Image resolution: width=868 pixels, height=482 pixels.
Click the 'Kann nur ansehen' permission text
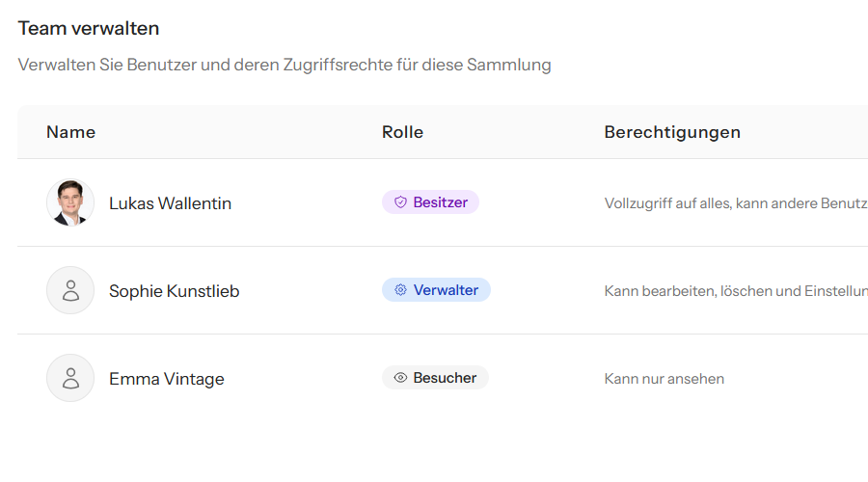pos(664,379)
